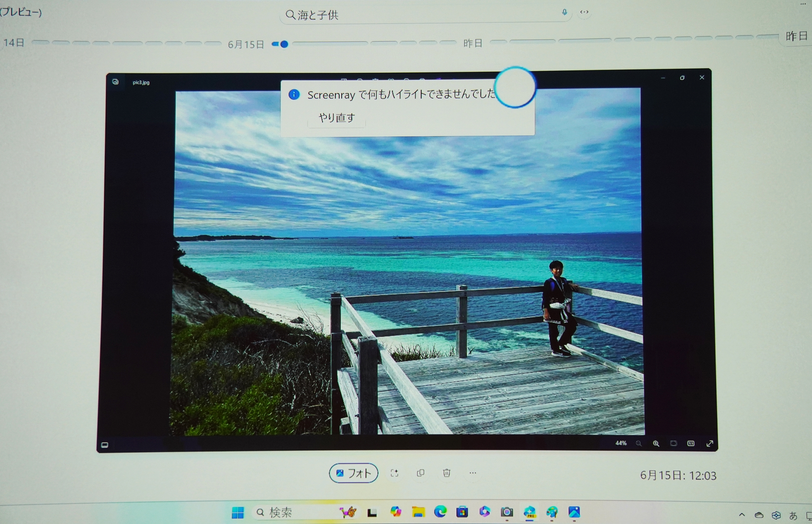Click the filmstrip icon at bottom-left of the Photos window
The image size is (812, 524).
click(x=105, y=445)
